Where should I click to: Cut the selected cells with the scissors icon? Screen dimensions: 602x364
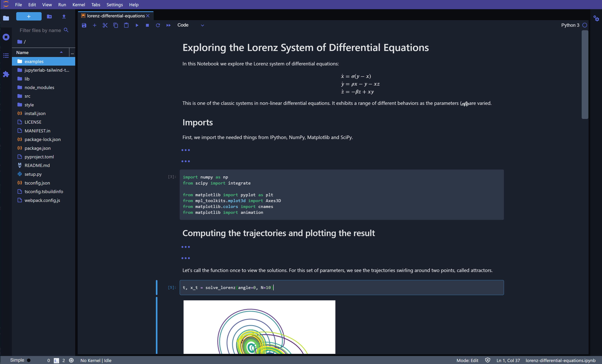click(105, 25)
